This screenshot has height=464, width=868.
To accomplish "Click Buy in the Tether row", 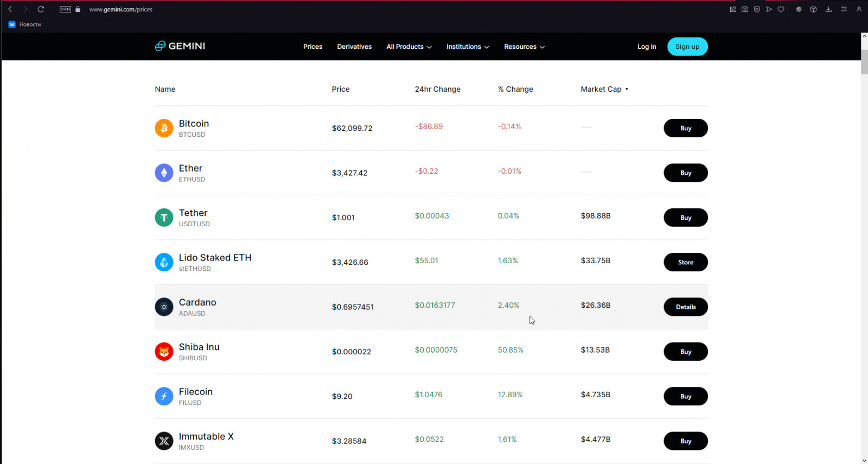I will (x=686, y=218).
